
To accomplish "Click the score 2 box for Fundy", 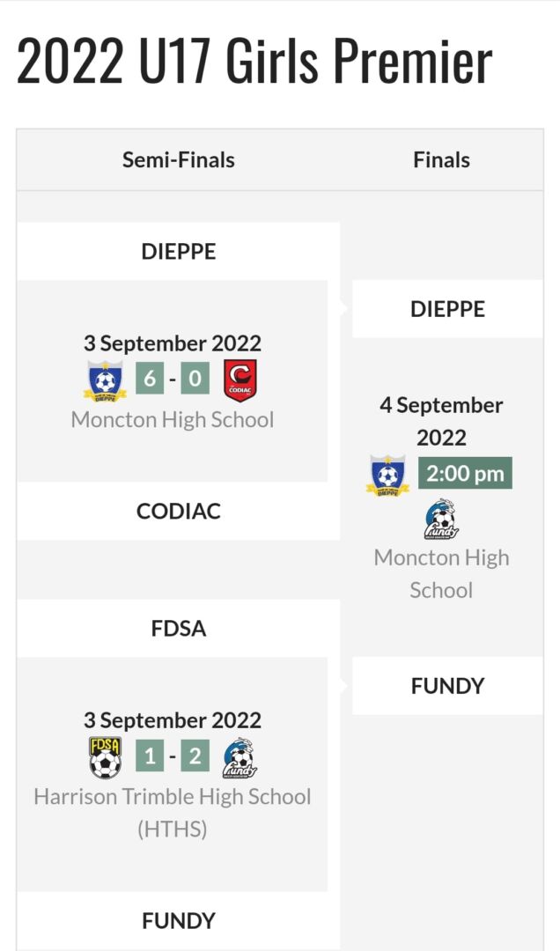I will point(195,756).
